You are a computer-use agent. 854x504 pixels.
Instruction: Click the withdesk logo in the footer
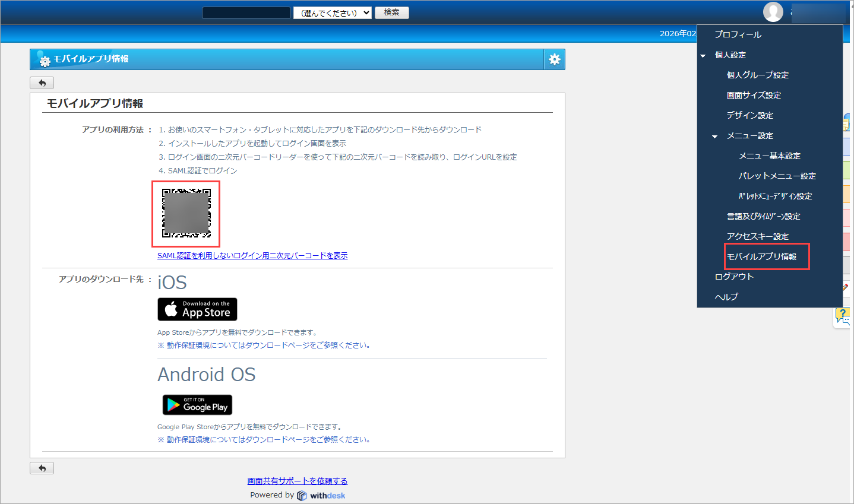point(321,495)
